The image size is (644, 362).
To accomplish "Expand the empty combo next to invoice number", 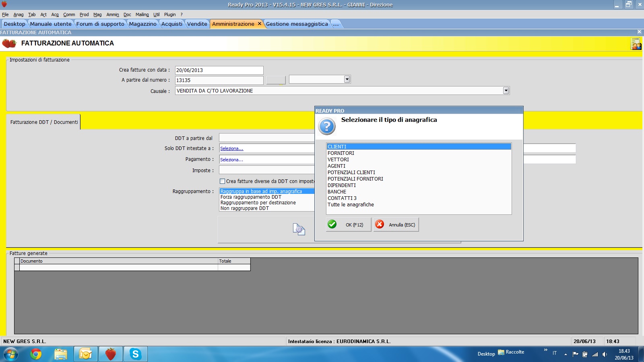I will (x=347, y=79).
